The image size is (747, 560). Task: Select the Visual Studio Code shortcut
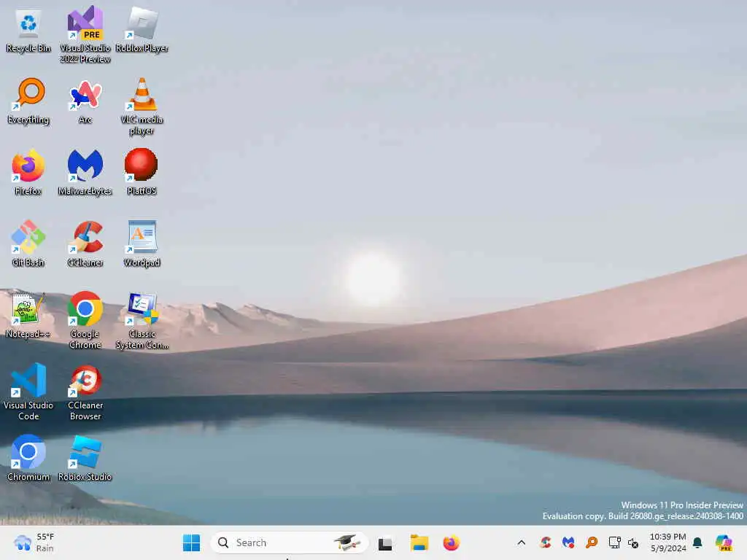(x=28, y=392)
